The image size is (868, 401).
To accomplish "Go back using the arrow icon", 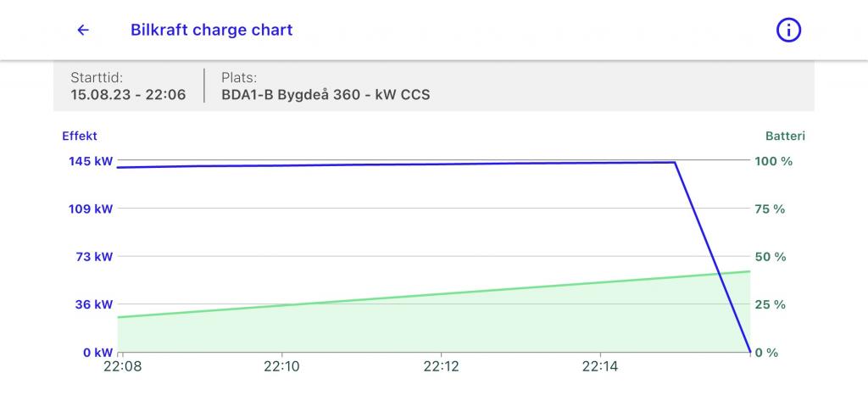I will click(83, 31).
